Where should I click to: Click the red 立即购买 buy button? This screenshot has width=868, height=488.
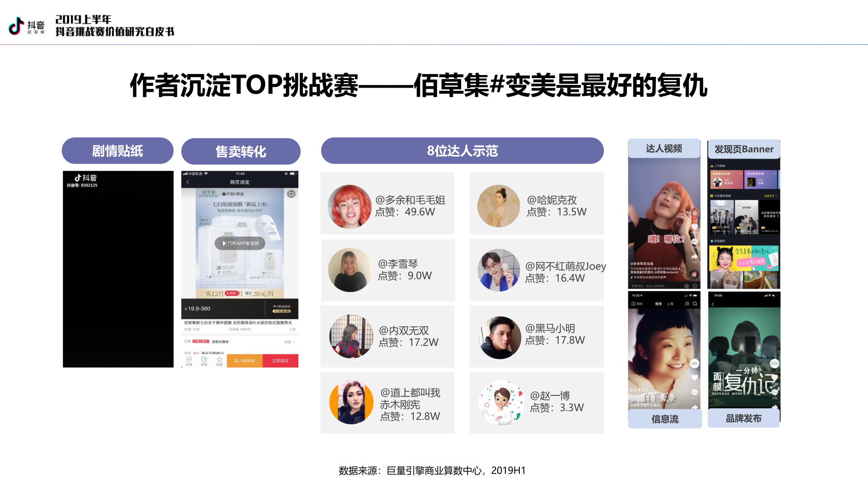[280, 361]
